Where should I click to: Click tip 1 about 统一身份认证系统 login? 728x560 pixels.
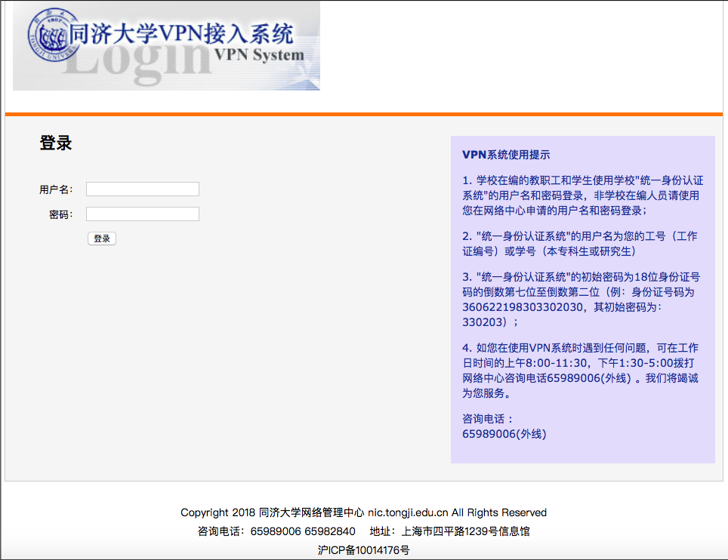click(x=582, y=195)
